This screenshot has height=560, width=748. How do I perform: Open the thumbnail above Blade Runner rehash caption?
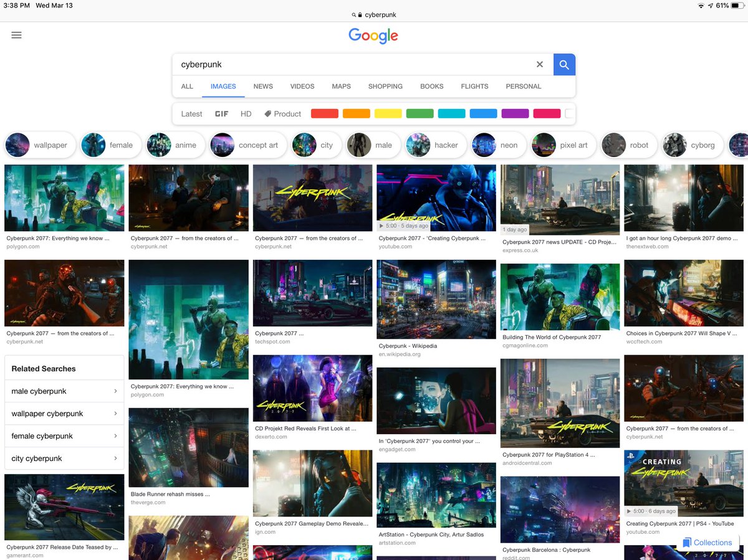coord(188,447)
